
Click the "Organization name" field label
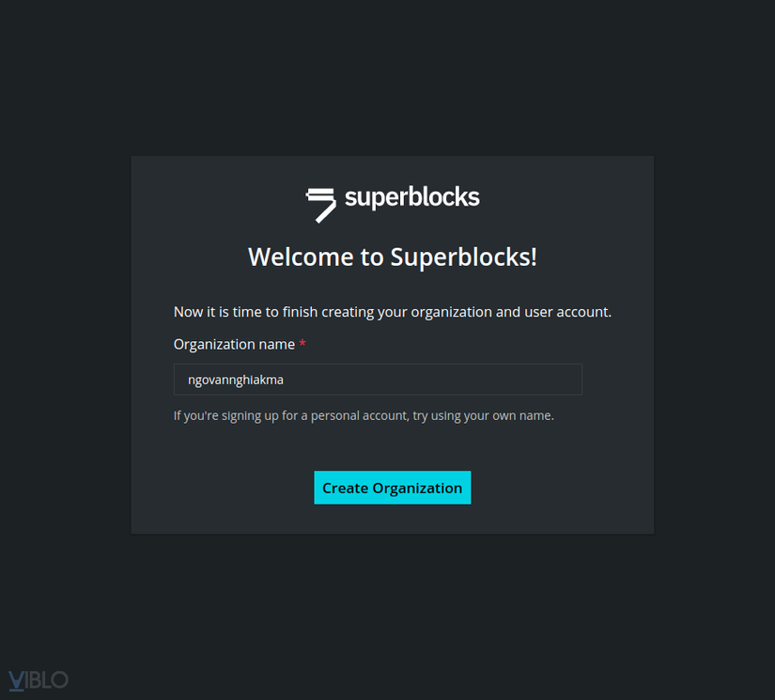tap(234, 345)
